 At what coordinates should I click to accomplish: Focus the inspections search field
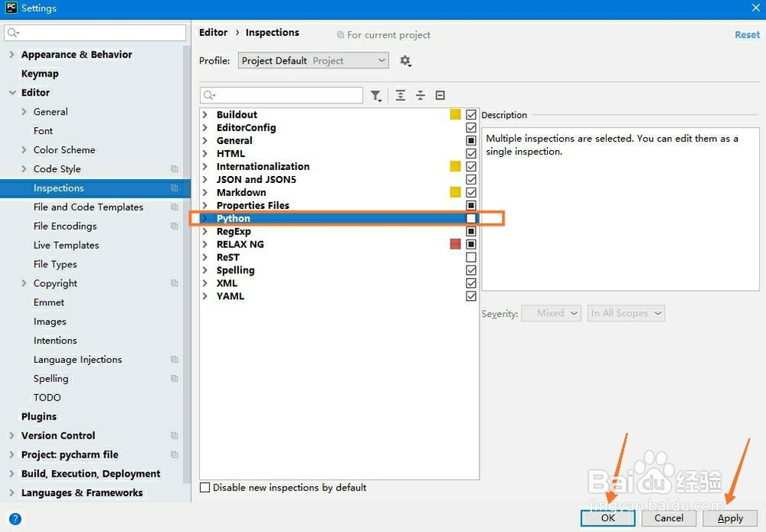point(281,95)
